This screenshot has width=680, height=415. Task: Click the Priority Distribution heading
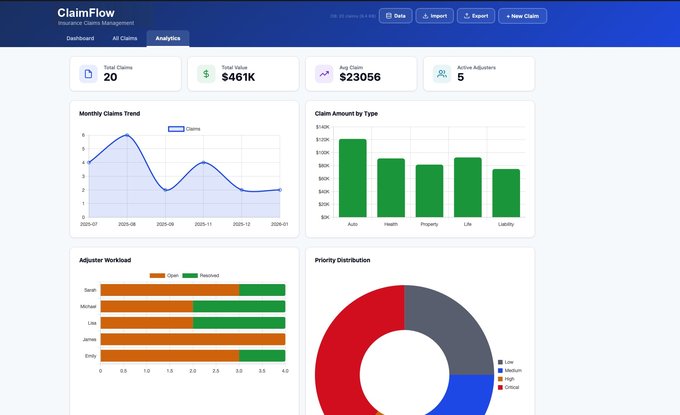click(x=342, y=260)
